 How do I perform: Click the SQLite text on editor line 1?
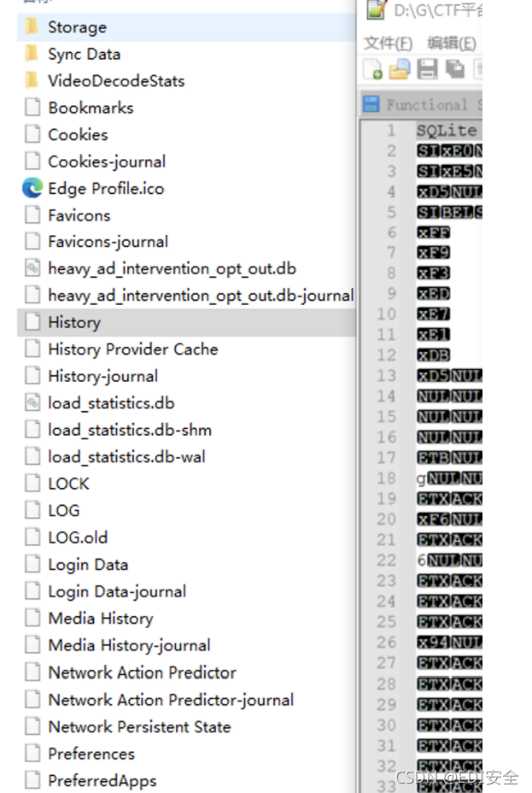[x=447, y=131]
